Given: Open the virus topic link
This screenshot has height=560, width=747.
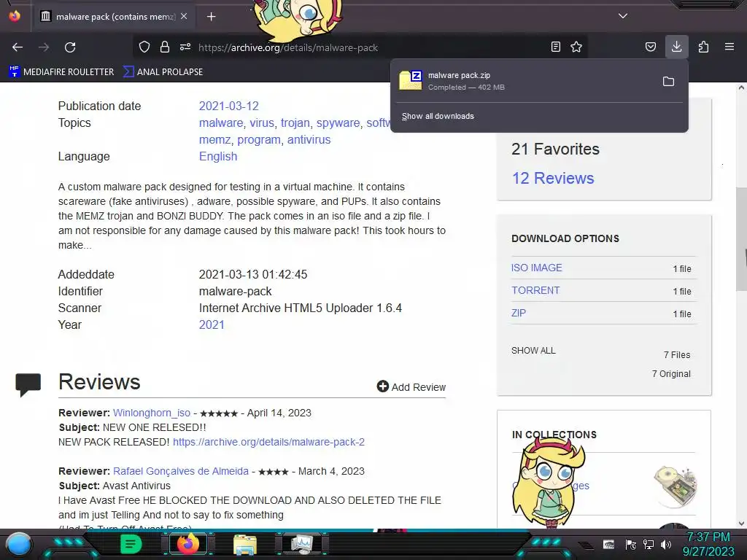Looking at the screenshot, I should 262,122.
